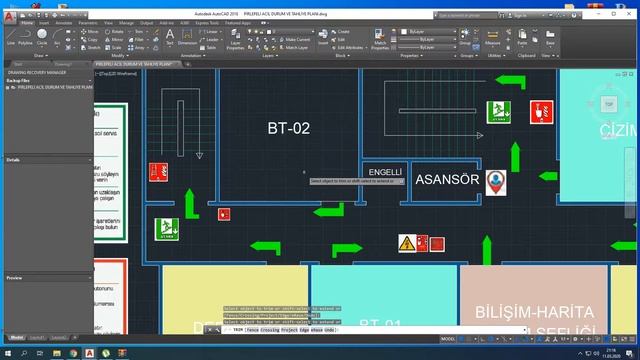Collapse the Preview section
640x360 pixels.
click(90, 278)
